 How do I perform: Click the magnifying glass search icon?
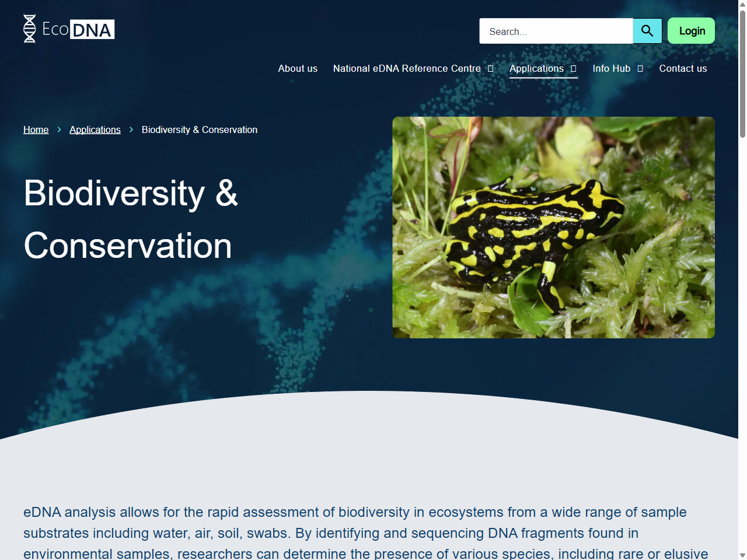coord(647,31)
